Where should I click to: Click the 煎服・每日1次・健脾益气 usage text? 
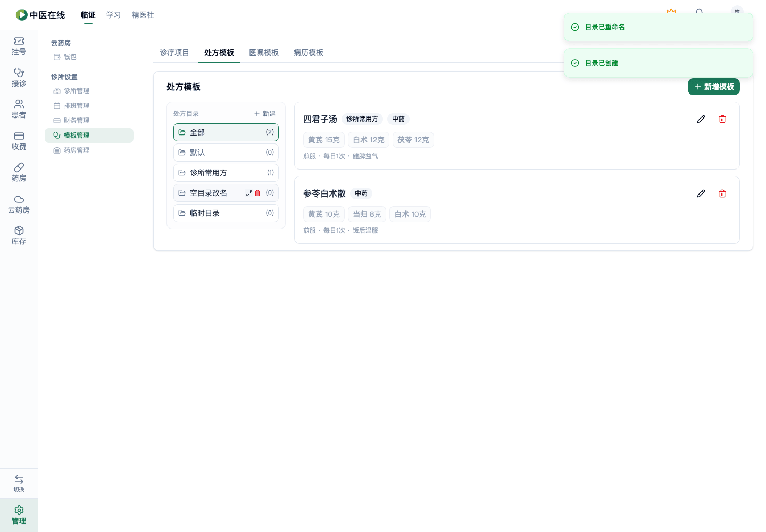point(340,156)
